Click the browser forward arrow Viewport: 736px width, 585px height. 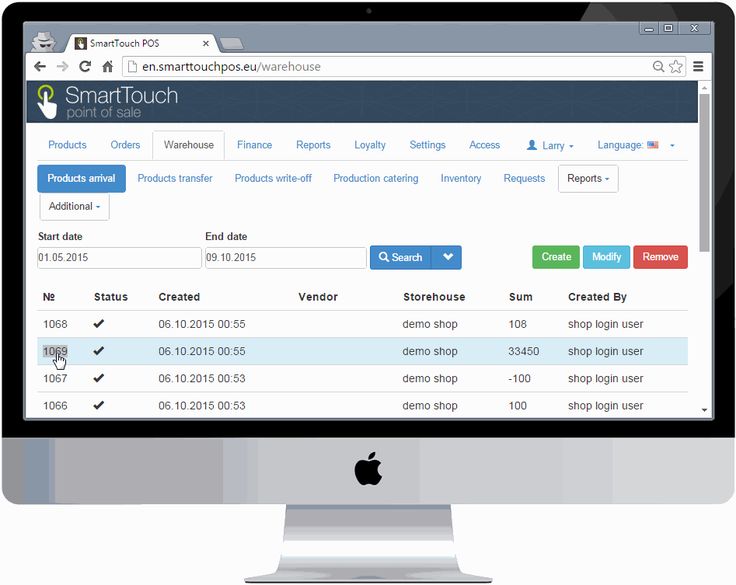click(x=62, y=67)
